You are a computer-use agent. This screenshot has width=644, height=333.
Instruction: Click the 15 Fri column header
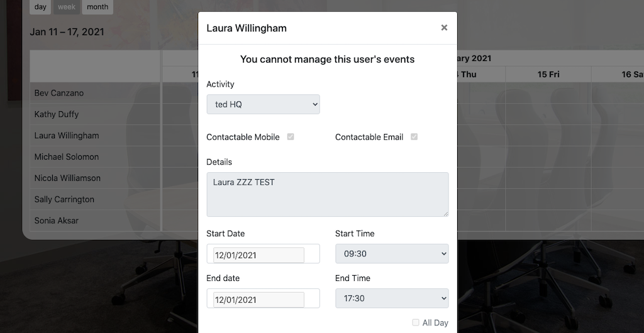pos(548,74)
